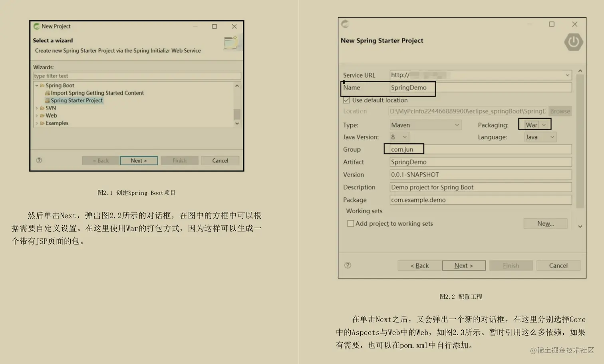Click the Import Spring Getting Started Content icon
The width and height of the screenshot is (604, 364).
(x=48, y=93)
